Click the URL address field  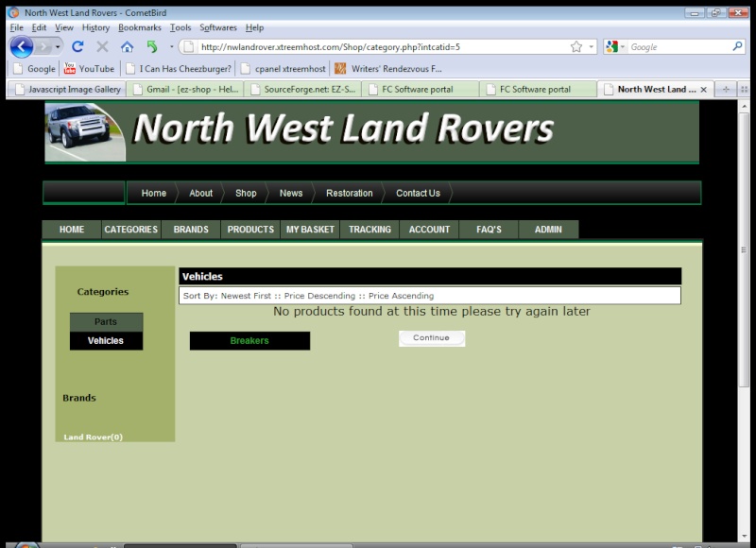[381, 46]
